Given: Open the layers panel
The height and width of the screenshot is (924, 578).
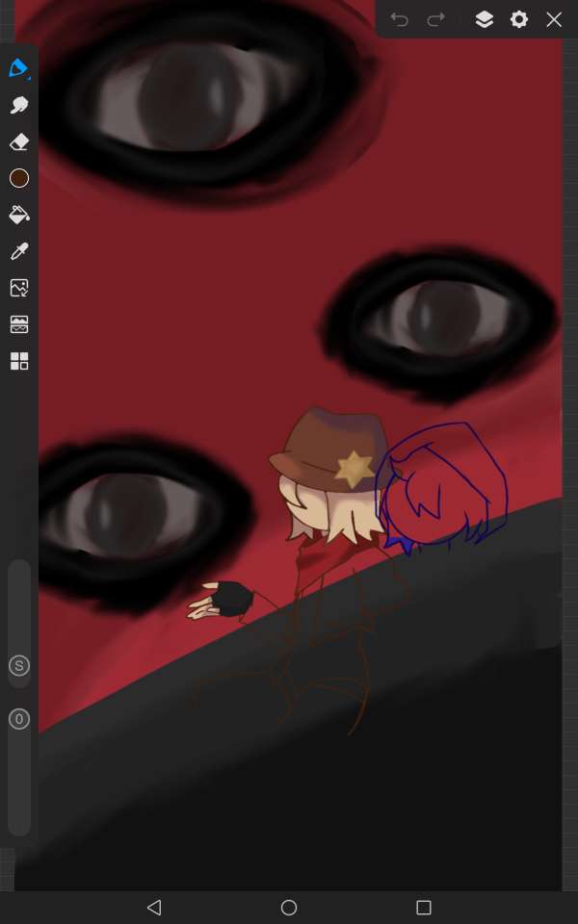Looking at the screenshot, I should pyautogui.click(x=485, y=19).
